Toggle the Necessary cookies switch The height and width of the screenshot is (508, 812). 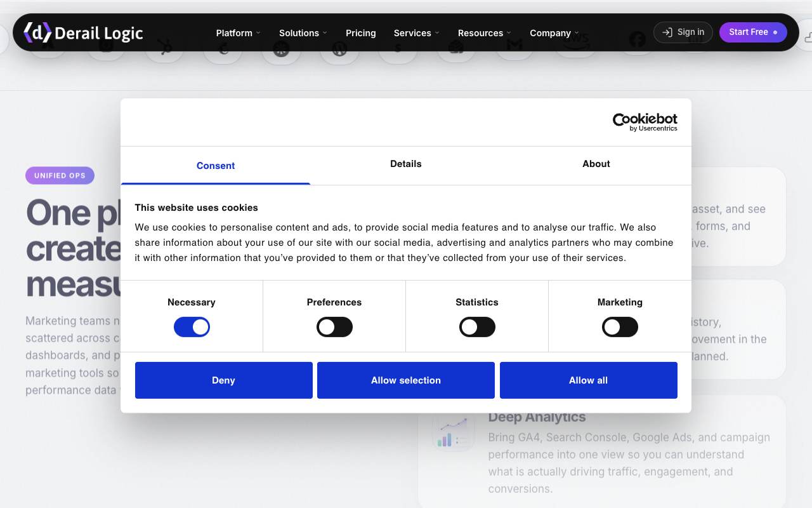[x=192, y=327]
